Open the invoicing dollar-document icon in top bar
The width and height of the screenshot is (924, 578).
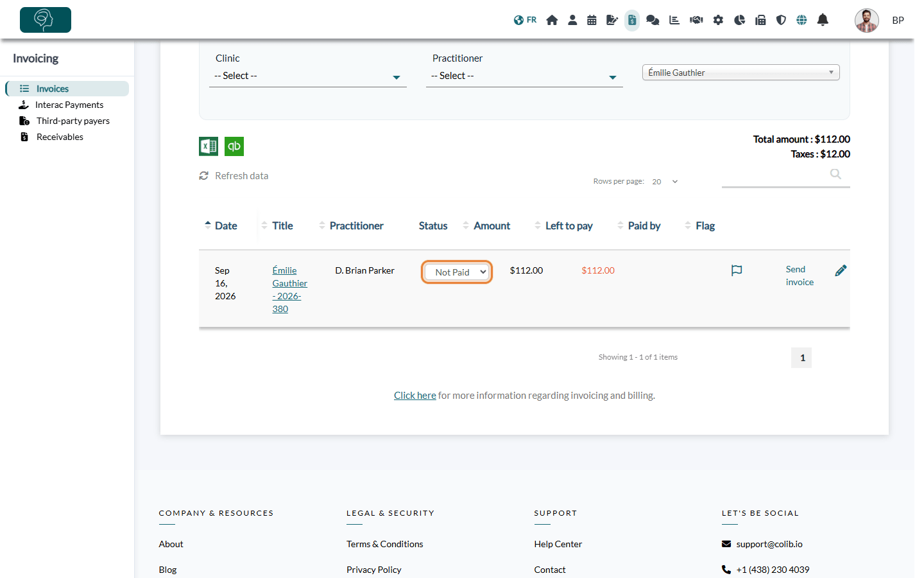pos(632,20)
